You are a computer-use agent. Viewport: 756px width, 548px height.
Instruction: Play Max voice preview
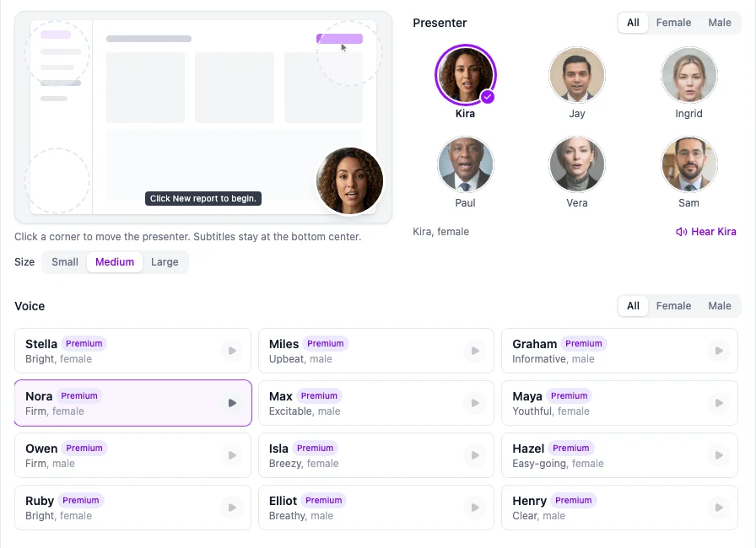pyautogui.click(x=475, y=403)
